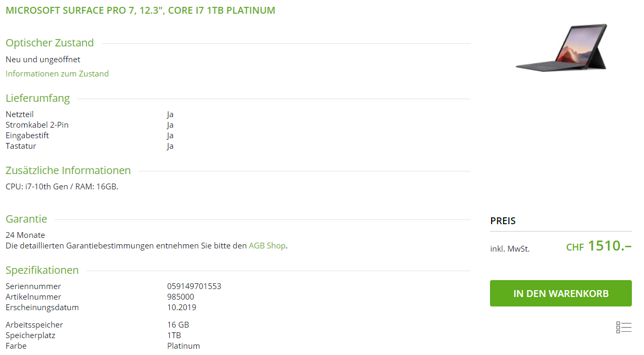Viewport: 644px width, 355px height.
Task: Click the 'Garantie' section heading
Action: click(x=26, y=219)
